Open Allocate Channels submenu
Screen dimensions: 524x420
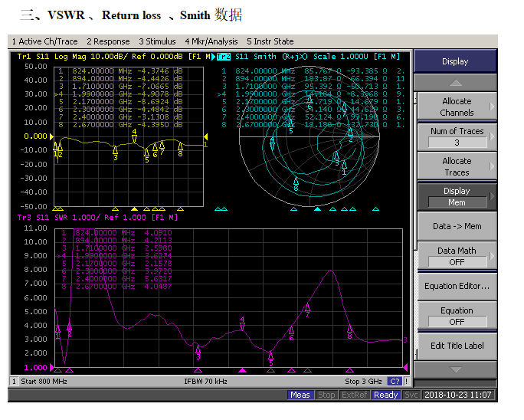(457, 107)
